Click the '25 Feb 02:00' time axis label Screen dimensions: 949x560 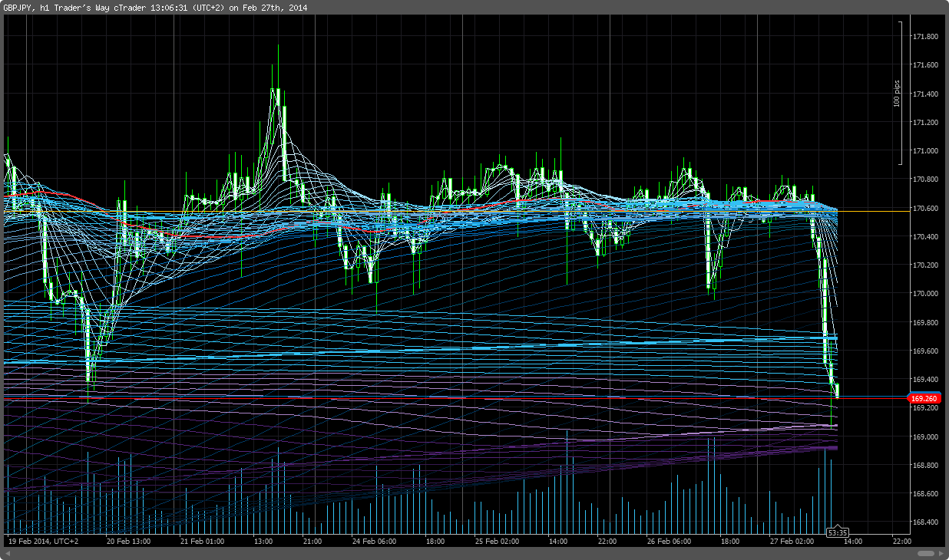click(497, 542)
